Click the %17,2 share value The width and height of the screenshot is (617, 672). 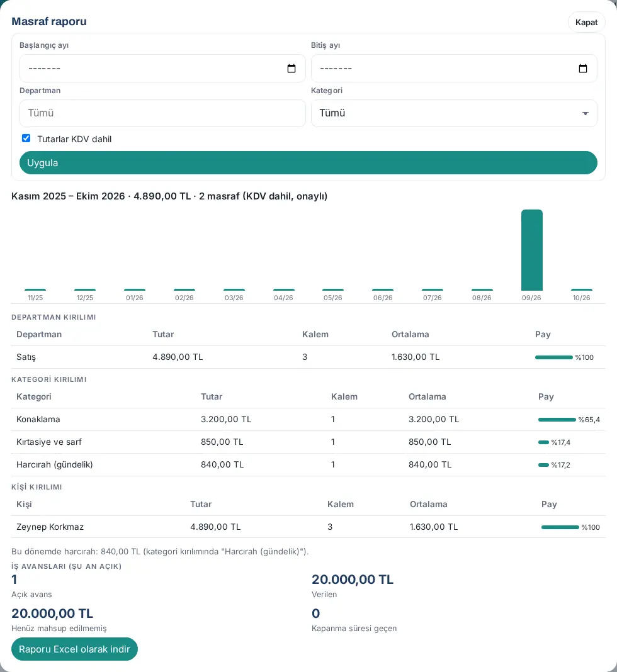561,466
